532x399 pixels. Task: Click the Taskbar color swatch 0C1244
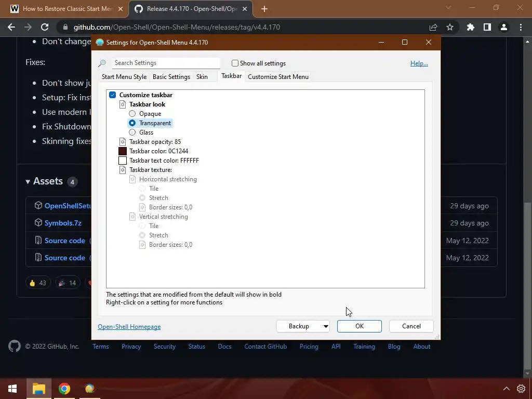(123, 151)
